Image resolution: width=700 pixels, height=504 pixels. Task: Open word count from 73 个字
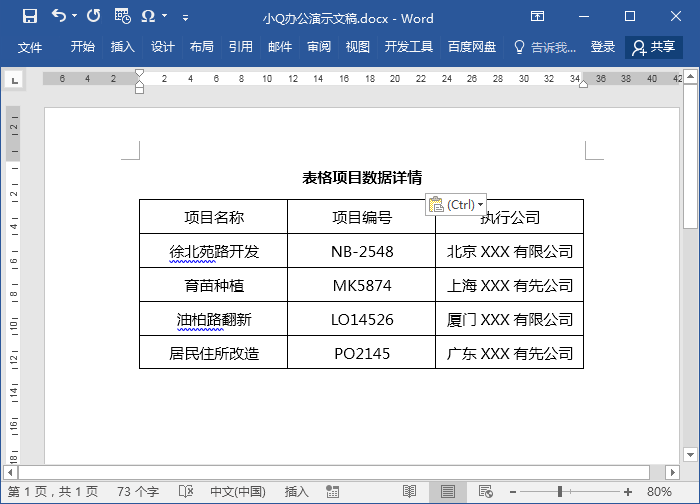tap(138, 492)
